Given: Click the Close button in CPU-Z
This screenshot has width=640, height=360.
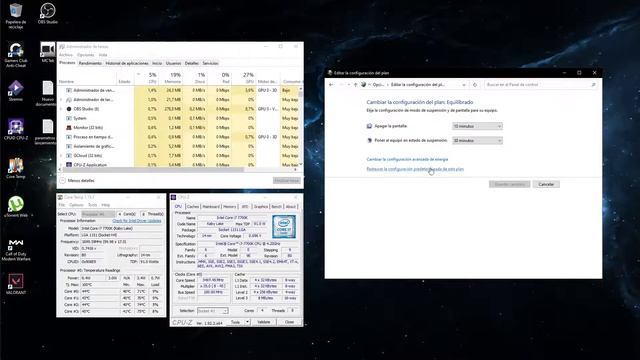Looking at the screenshot, I should pyautogui.click(x=289, y=322).
